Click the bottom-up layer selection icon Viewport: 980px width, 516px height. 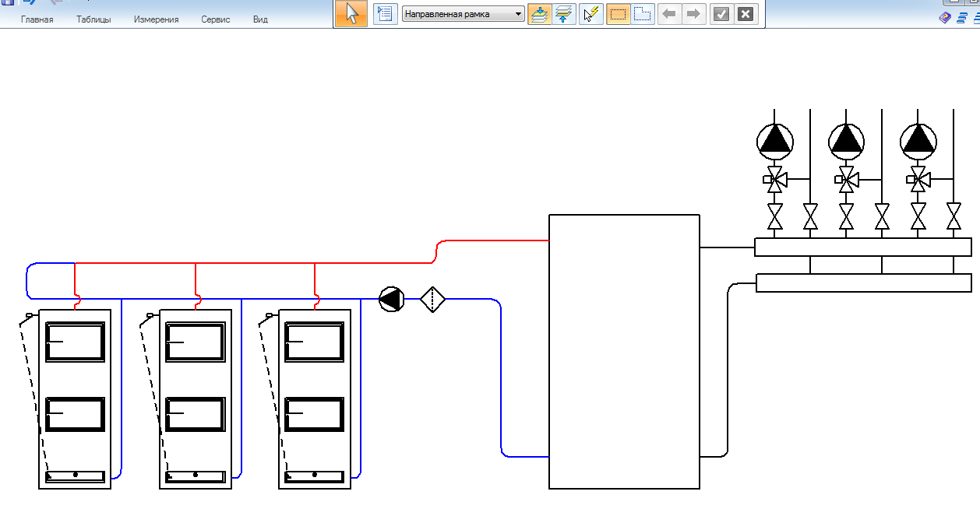[564, 14]
